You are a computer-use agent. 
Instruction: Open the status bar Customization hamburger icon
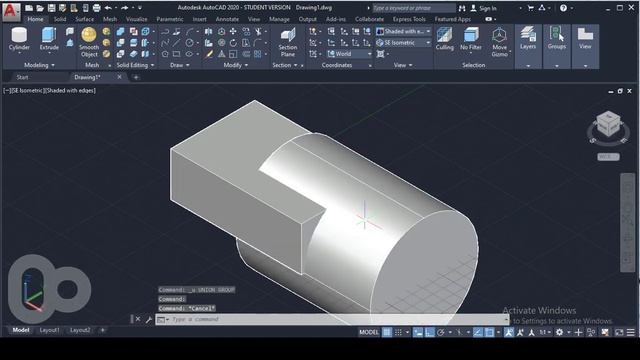point(631,332)
